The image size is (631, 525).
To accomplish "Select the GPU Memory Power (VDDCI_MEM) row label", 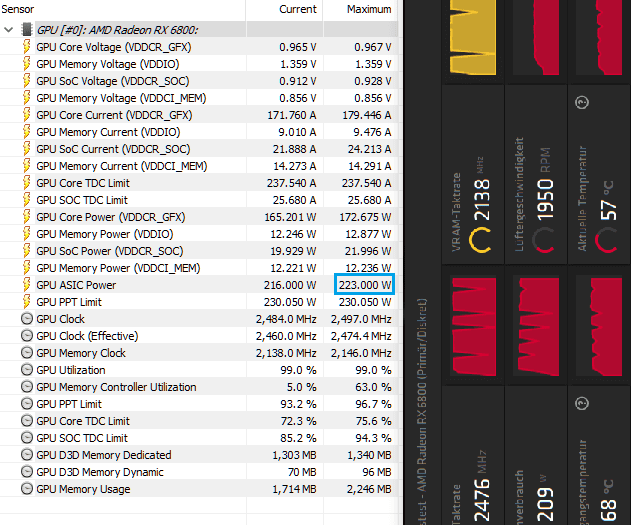I will point(118,268).
